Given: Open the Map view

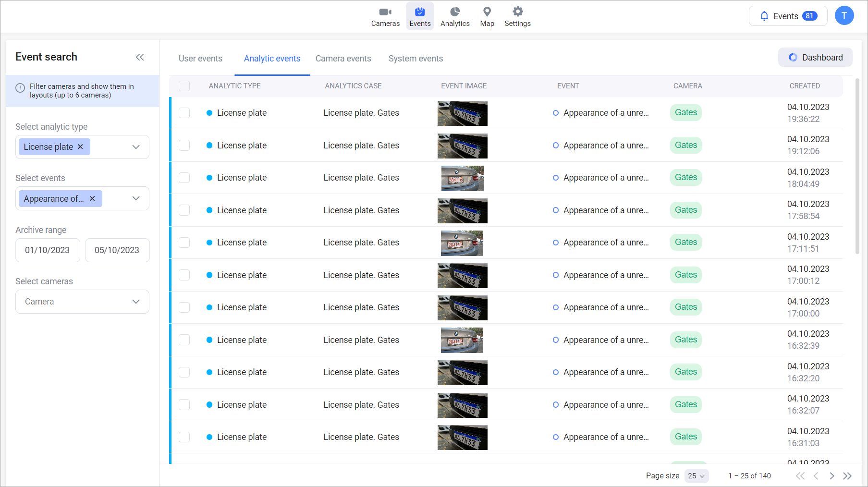Looking at the screenshot, I should pyautogui.click(x=487, y=16).
